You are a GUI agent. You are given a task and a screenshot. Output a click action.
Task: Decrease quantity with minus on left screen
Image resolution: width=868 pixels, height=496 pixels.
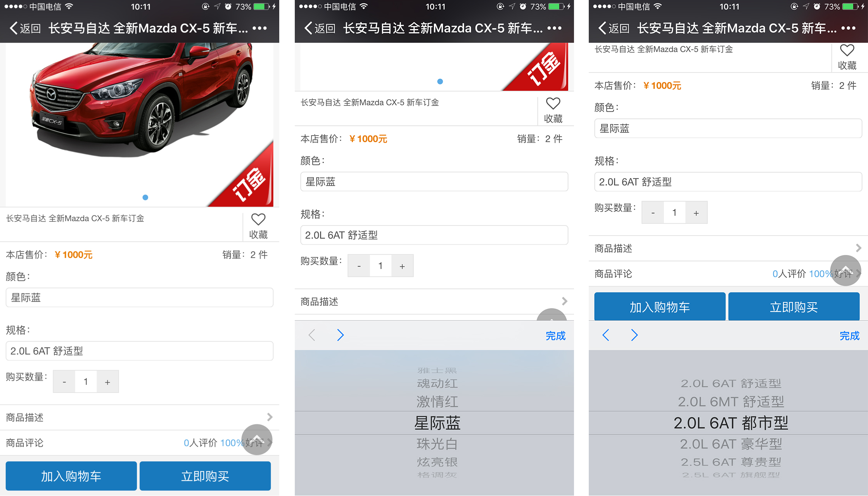click(x=64, y=382)
